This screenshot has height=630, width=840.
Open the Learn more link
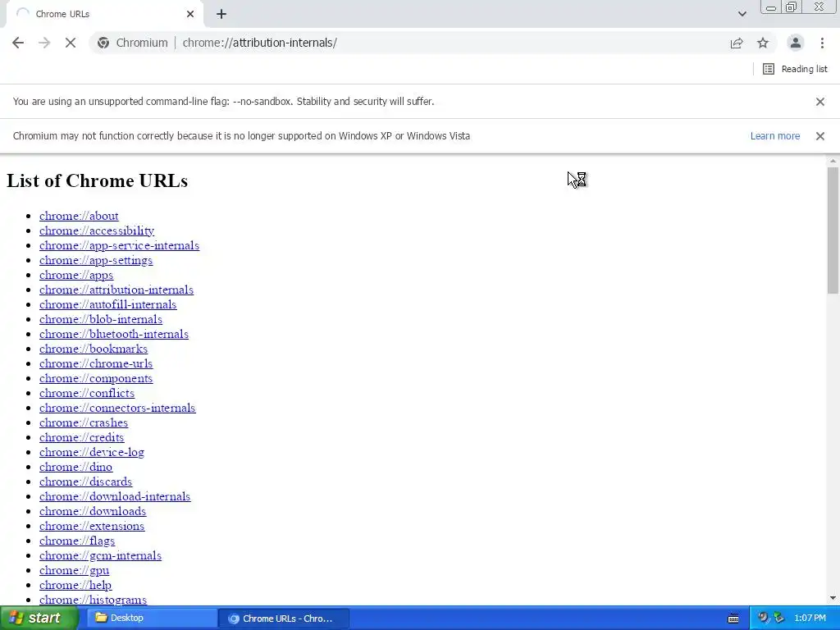[774, 136]
